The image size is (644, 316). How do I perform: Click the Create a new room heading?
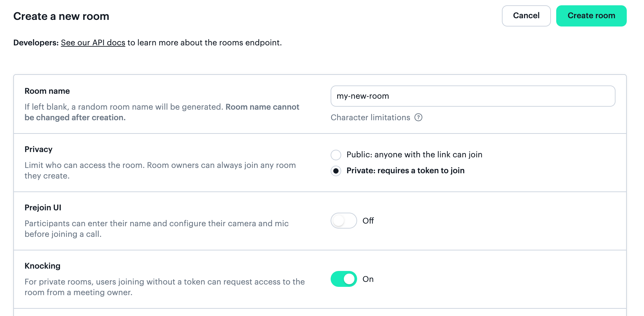[x=61, y=16]
